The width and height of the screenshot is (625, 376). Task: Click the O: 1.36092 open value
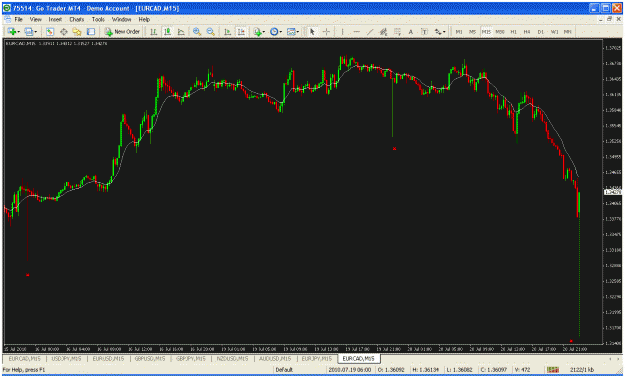click(x=391, y=370)
